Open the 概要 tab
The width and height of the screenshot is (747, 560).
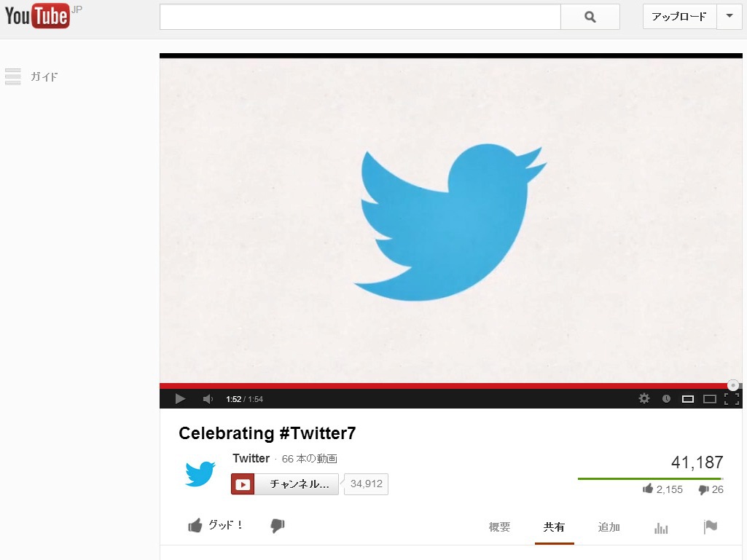(499, 527)
